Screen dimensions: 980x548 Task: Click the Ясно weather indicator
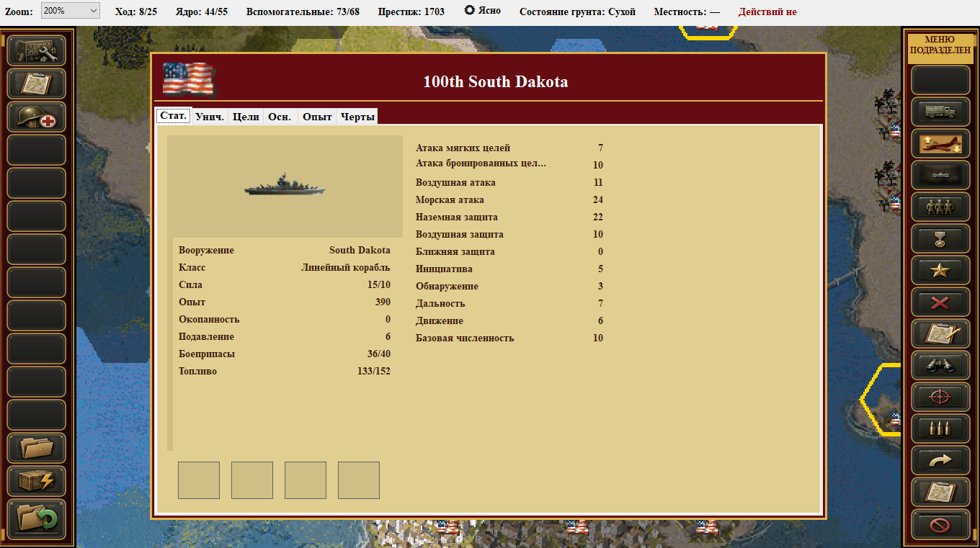click(483, 11)
